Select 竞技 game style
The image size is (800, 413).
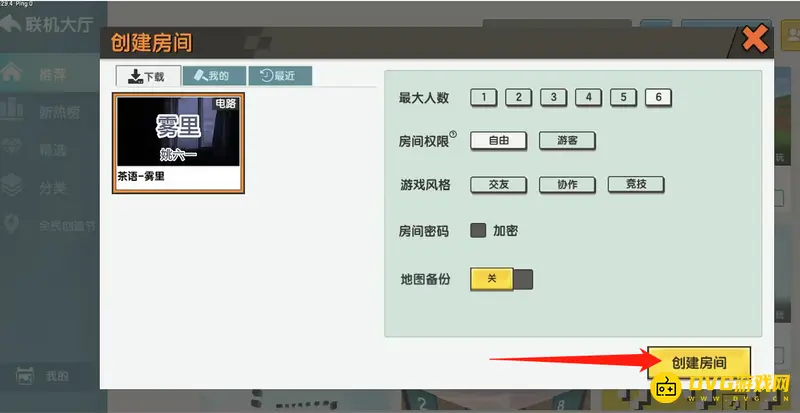[x=636, y=184]
